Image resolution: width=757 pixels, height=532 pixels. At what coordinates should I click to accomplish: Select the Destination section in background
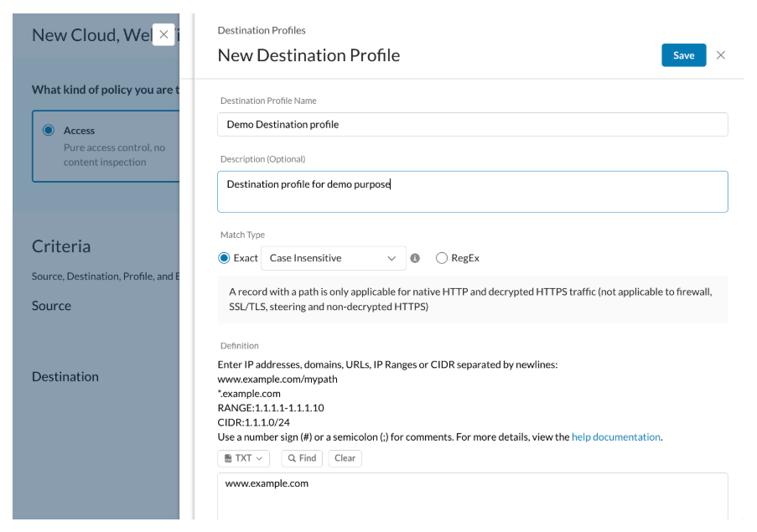point(65,377)
